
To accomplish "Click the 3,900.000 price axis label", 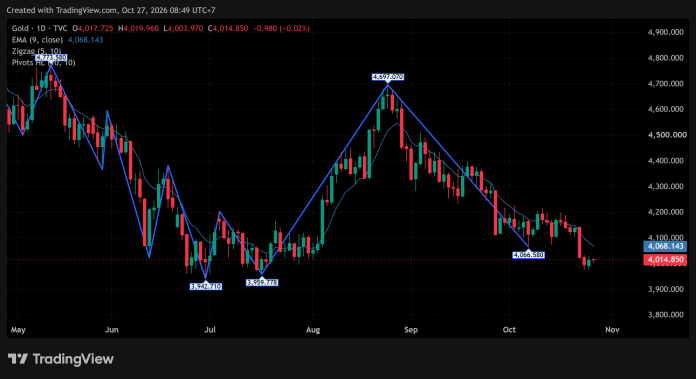I will [665, 289].
